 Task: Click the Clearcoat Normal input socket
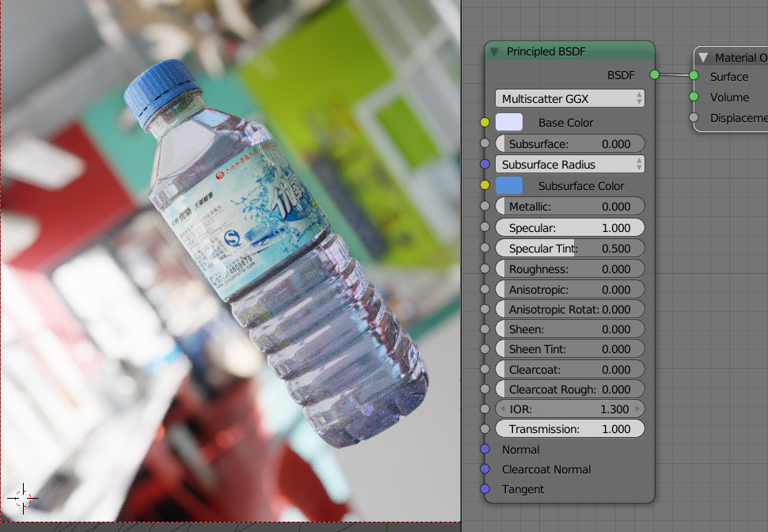pyautogui.click(x=485, y=469)
